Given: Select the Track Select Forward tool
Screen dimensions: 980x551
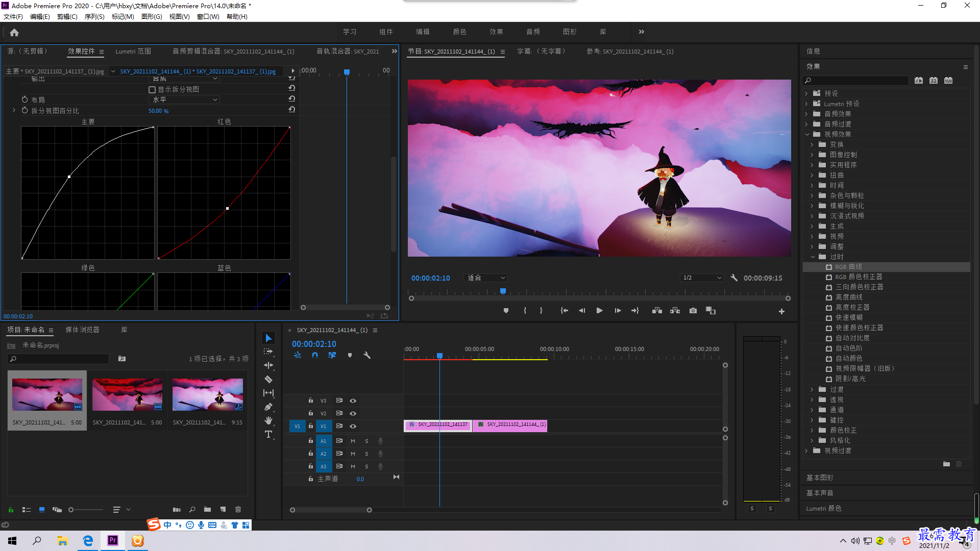Looking at the screenshot, I should coord(268,352).
